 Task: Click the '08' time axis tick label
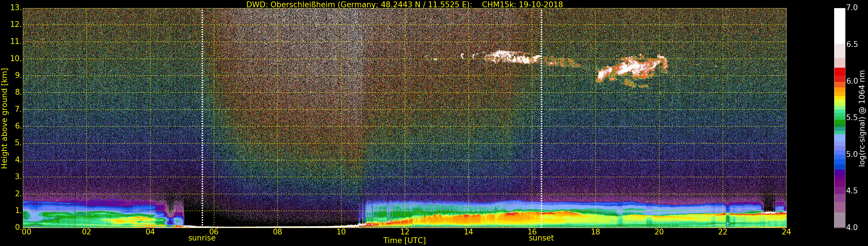pos(277,232)
